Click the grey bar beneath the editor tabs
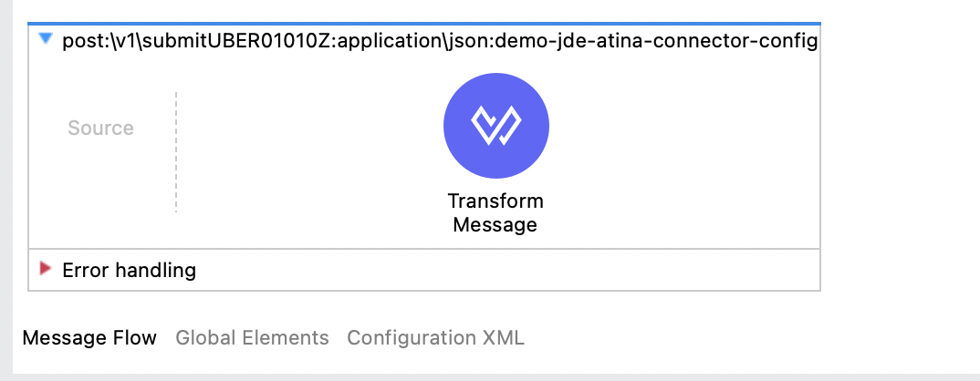 click(493, 376)
